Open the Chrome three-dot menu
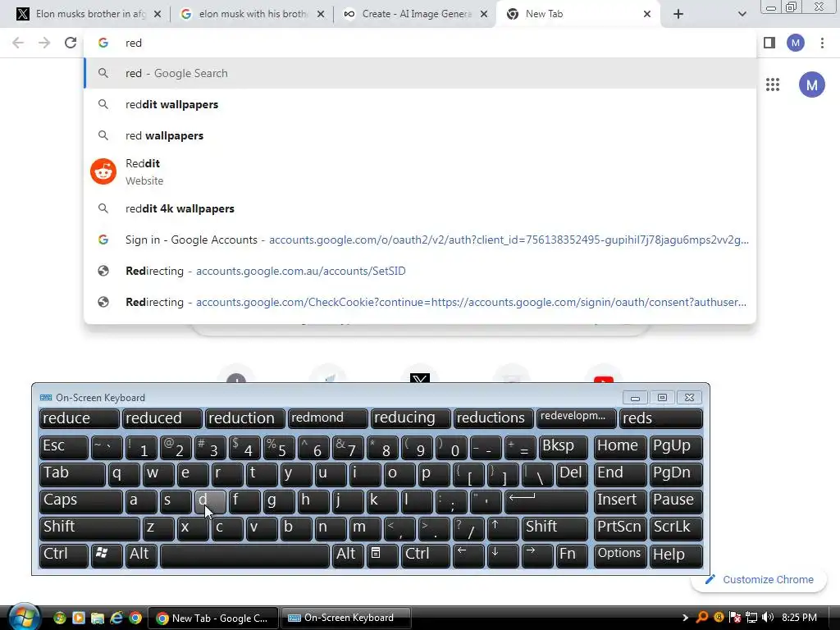Viewport: 840px width, 630px height. (822, 43)
